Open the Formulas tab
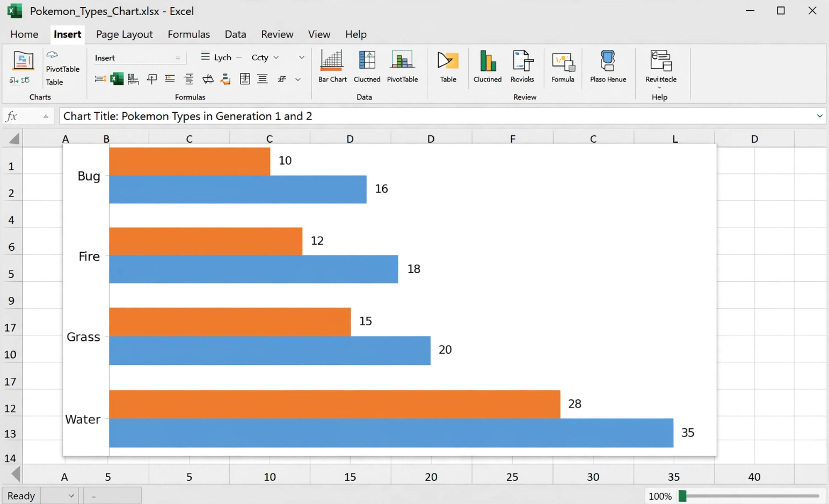The image size is (829, 504). click(x=188, y=34)
